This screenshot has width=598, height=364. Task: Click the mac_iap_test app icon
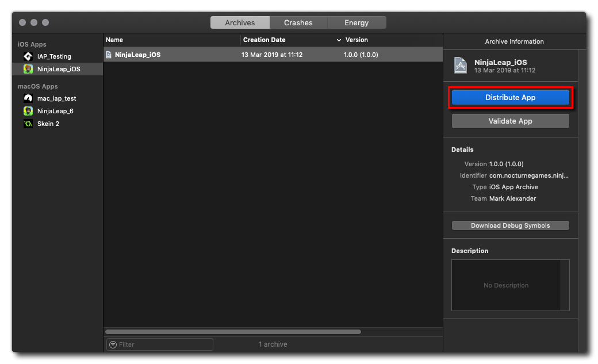tap(28, 98)
